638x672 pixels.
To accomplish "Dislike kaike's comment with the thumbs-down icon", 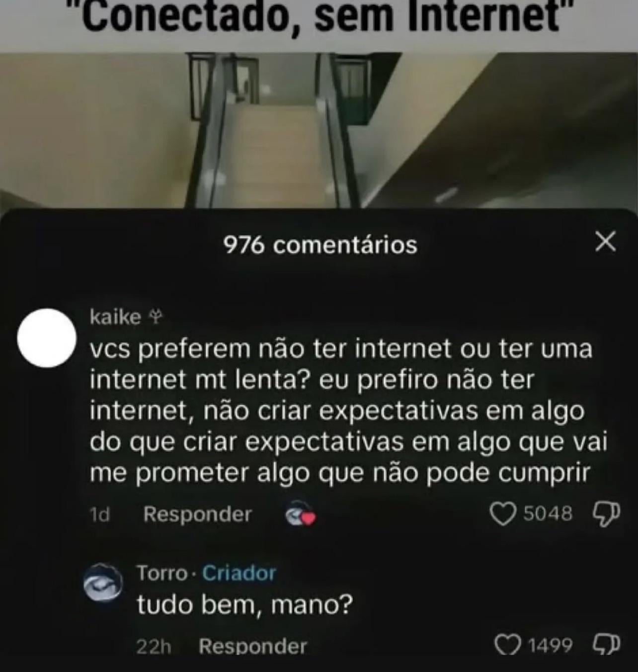I will click(607, 514).
